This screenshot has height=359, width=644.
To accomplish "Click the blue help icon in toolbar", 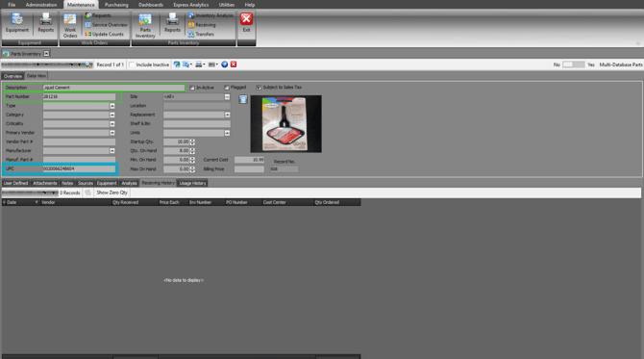I will (224, 64).
